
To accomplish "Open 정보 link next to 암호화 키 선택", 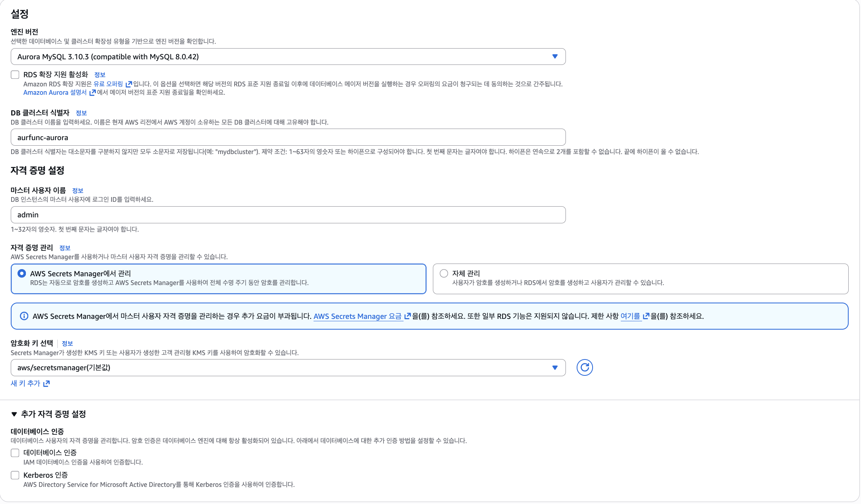I will [x=67, y=344].
